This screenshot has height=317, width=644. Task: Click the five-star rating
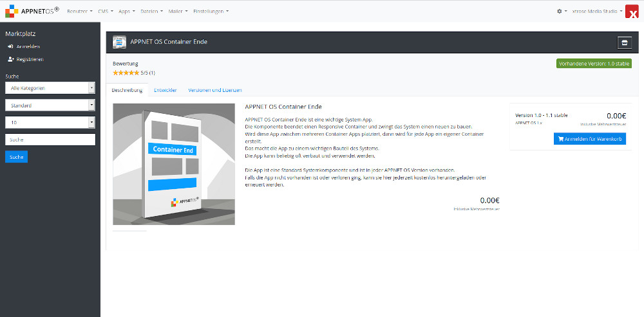(126, 73)
